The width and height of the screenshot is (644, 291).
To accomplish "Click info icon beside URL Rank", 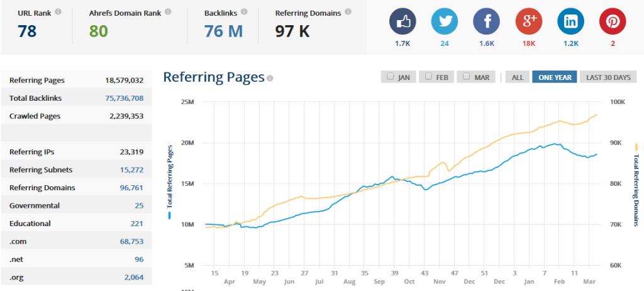I will [x=58, y=12].
